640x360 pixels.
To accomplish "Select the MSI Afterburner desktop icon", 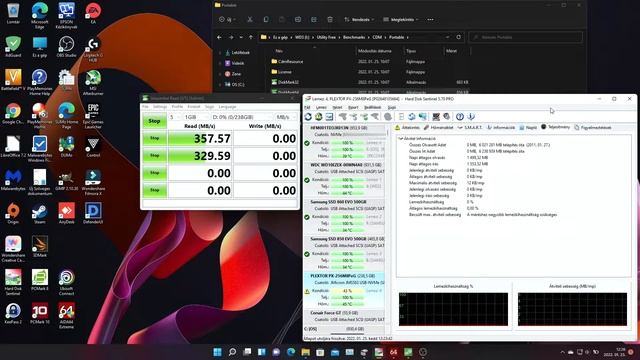I will (93, 82).
